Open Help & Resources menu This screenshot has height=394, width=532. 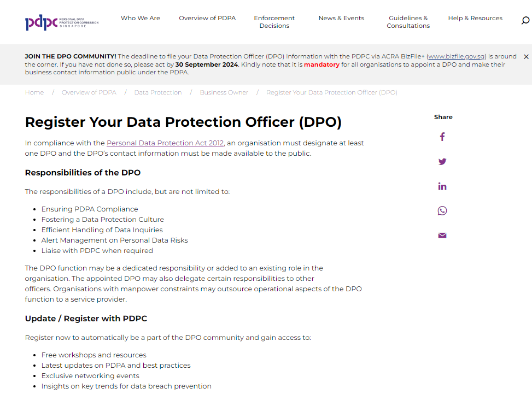pyautogui.click(x=475, y=18)
